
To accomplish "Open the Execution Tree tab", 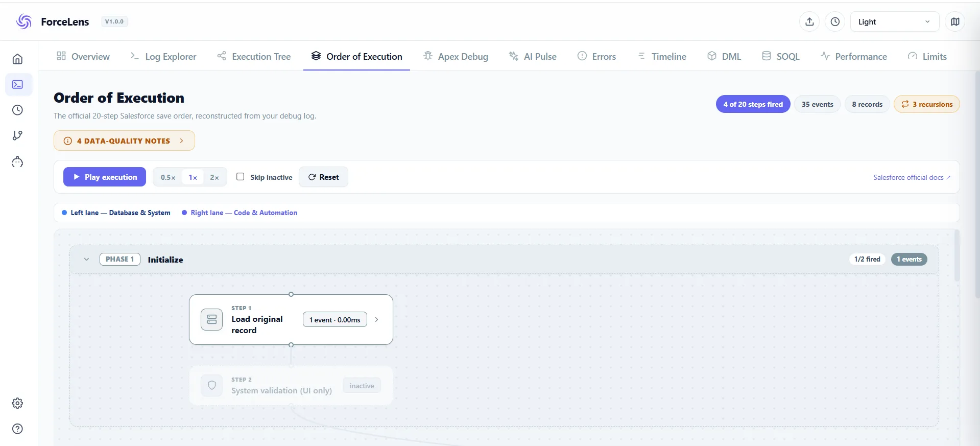I will pos(254,56).
